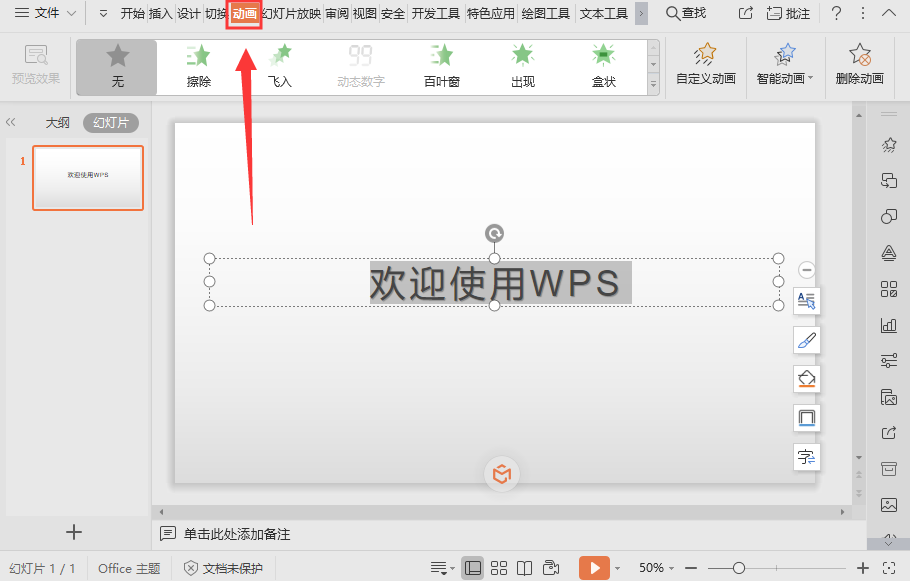Click the screen recording camera icon in the status bar
The width and height of the screenshot is (910, 581).
point(551,568)
